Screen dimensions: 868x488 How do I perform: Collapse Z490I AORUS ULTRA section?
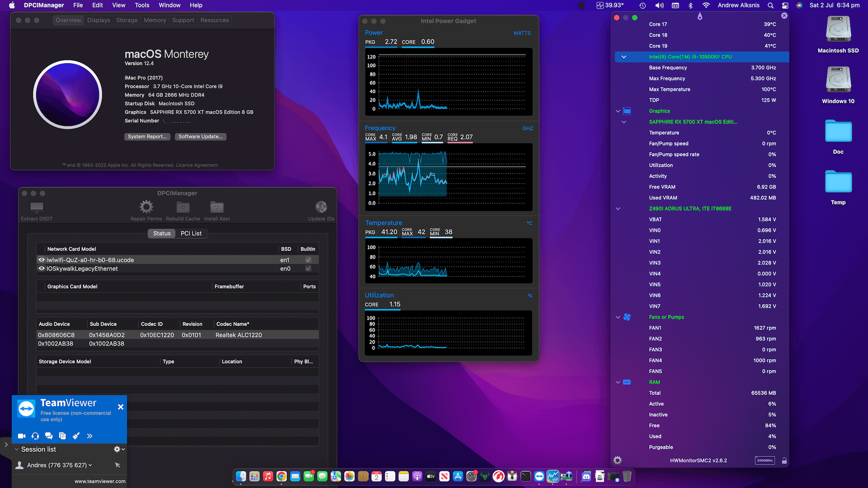pos(618,209)
